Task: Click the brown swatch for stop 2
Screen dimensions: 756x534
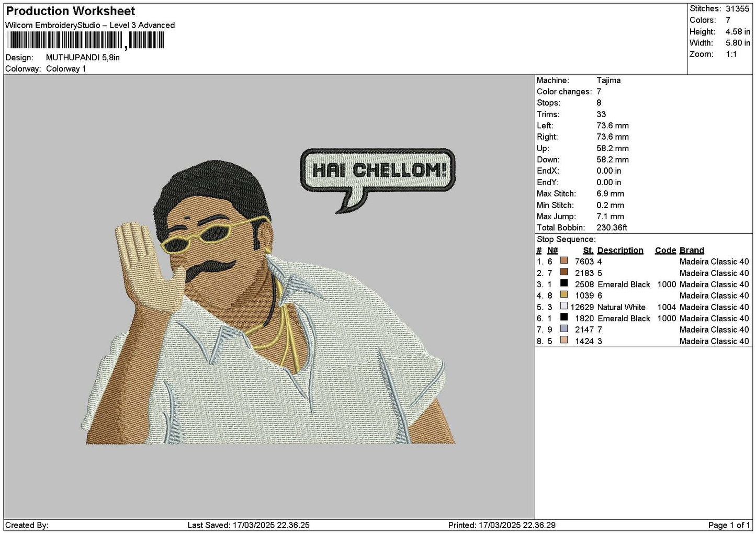Action: [x=564, y=272]
